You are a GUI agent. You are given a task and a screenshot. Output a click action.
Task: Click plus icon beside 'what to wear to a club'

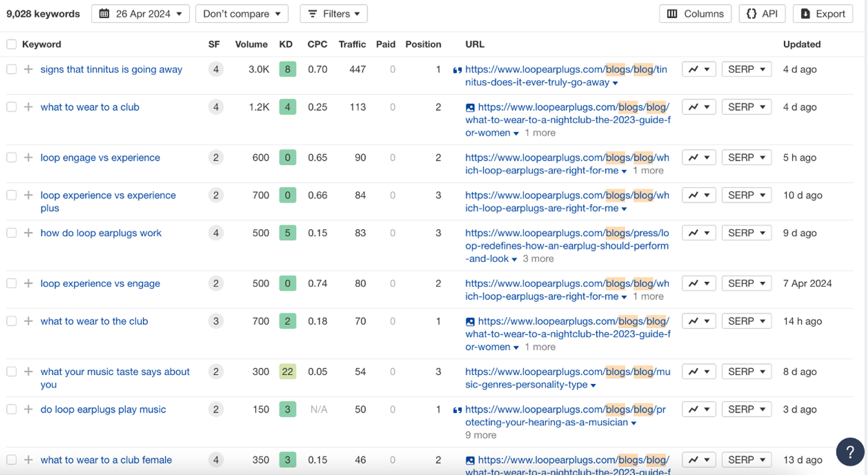tap(29, 107)
